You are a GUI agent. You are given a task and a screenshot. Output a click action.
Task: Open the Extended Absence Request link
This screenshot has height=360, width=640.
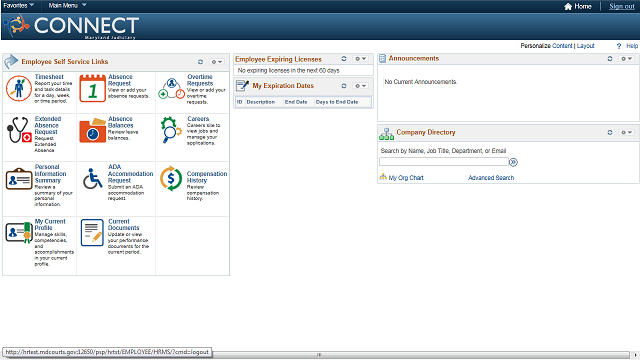click(x=48, y=125)
